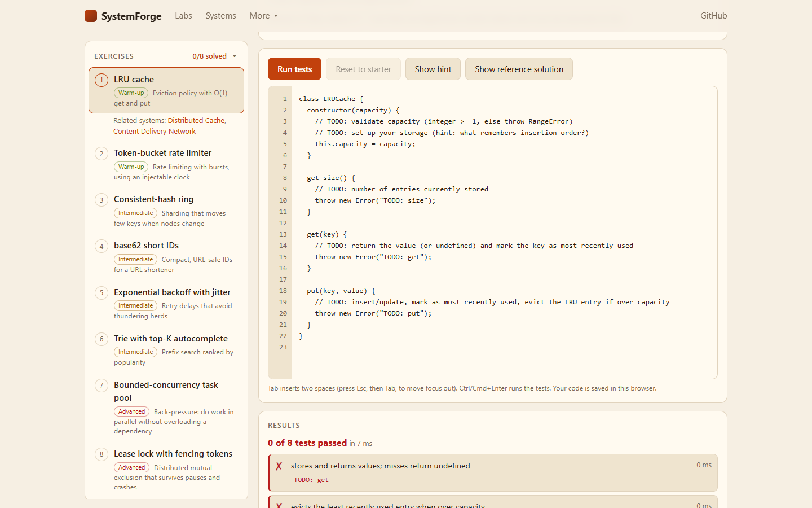Viewport: 812px width, 508px height.
Task: Click the SystemForge logo icon
Action: pyautogui.click(x=91, y=16)
